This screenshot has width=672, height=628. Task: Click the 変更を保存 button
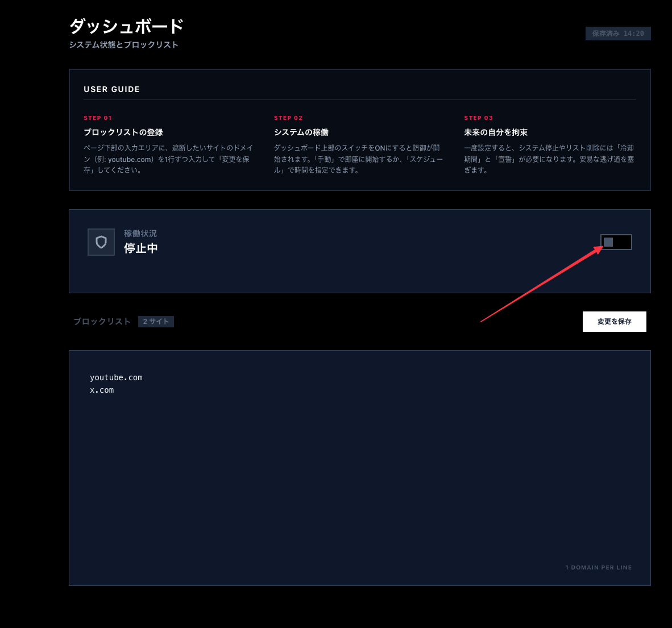point(614,321)
